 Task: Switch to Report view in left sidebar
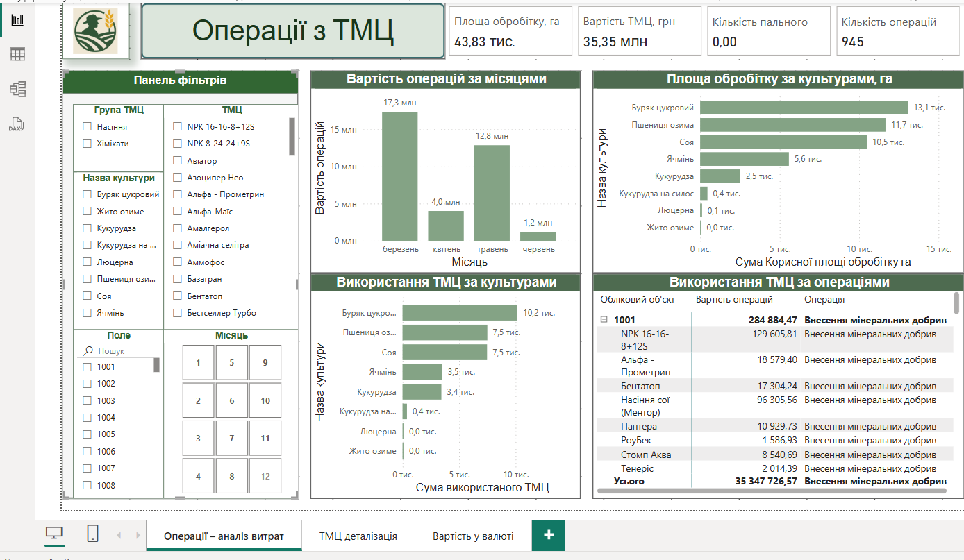(17, 19)
